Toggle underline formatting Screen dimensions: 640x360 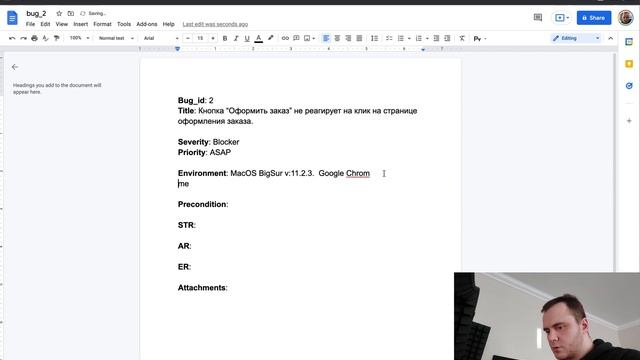click(x=247, y=38)
